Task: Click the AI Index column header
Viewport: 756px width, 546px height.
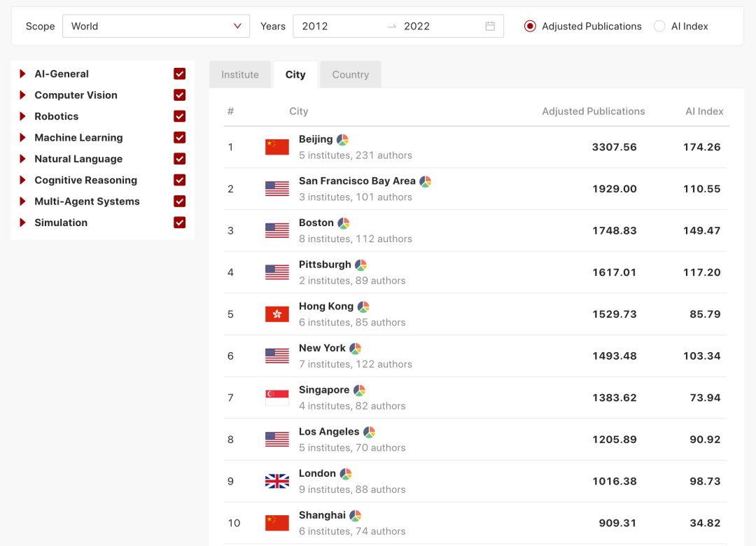Action: 704,111
